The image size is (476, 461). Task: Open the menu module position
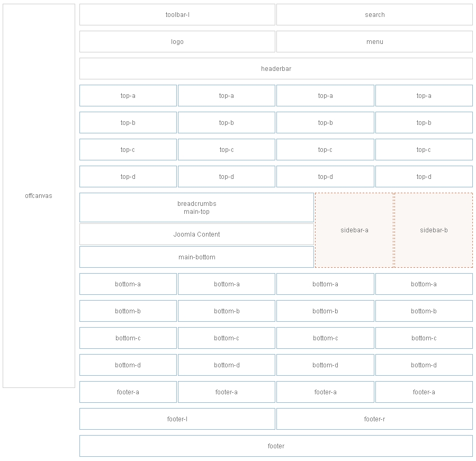(x=374, y=41)
